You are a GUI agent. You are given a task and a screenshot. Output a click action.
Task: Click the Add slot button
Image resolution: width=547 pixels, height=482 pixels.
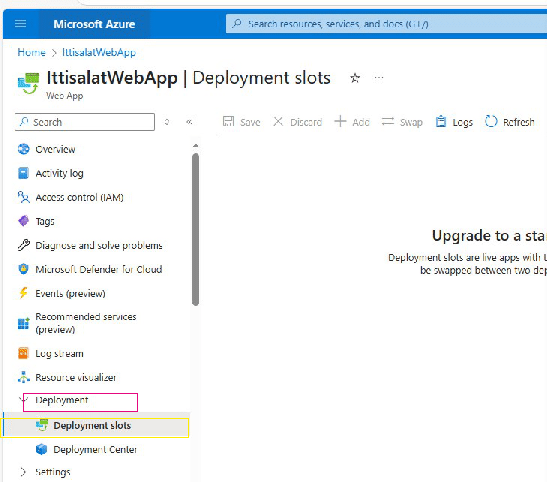click(352, 122)
